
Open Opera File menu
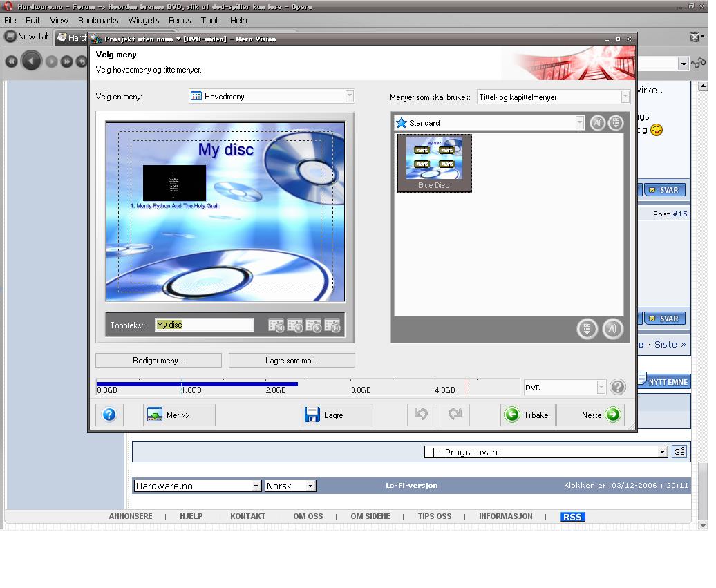click(x=10, y=21)
